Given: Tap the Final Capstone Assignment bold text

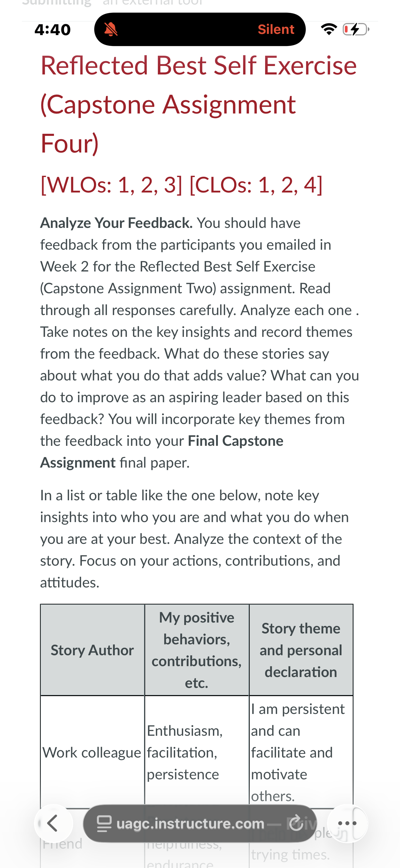Looking at the screenshot, I should [x=162, y=452].
